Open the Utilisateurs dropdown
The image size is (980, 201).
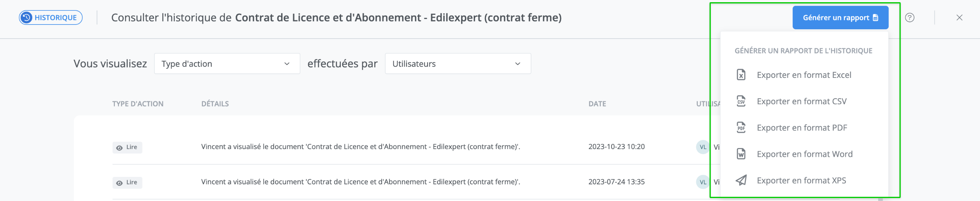tap(458, 63)
